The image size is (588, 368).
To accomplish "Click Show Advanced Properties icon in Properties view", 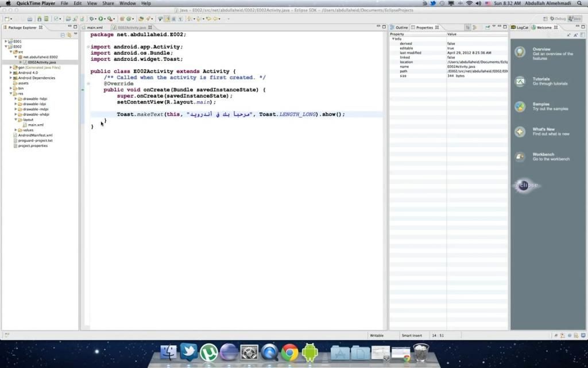I will (x=474, y=28).
